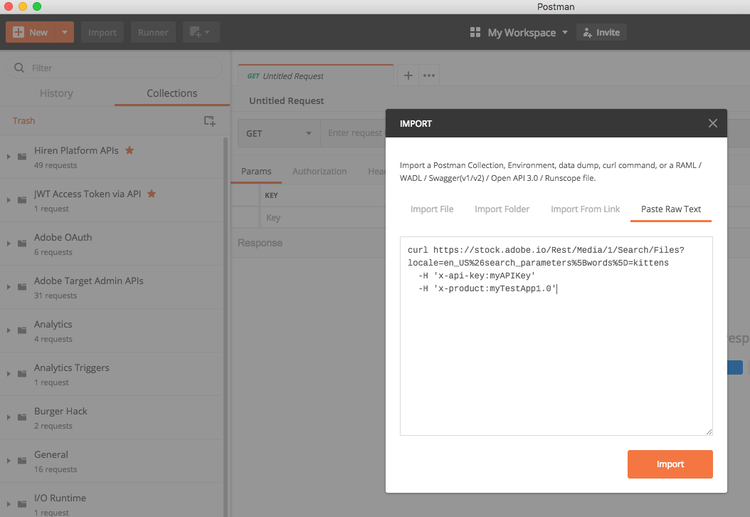
Task: Click the new window icon in toolbar
Action: coord(197,32)
